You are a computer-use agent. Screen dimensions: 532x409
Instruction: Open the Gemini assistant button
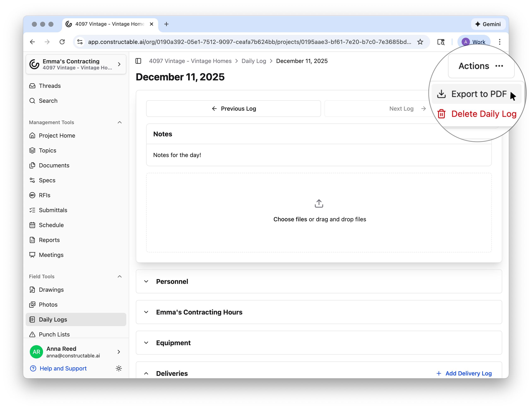pyautogui.click(x=488, y=24)
